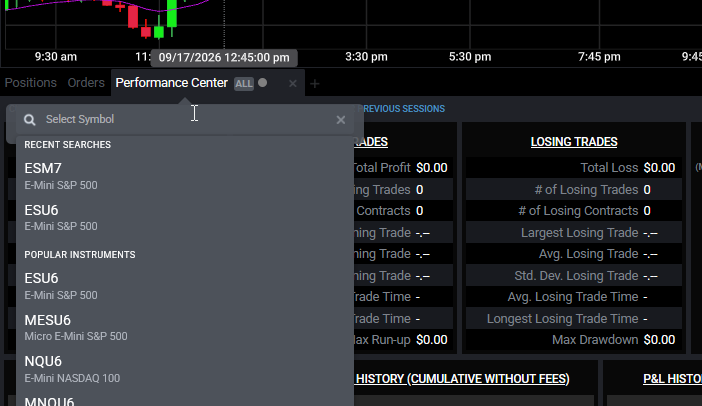Click the 09/17/2026 12:45:00 pm time marker
The height and width of the screenshot is (406, 702).
(x=224, y=58)
